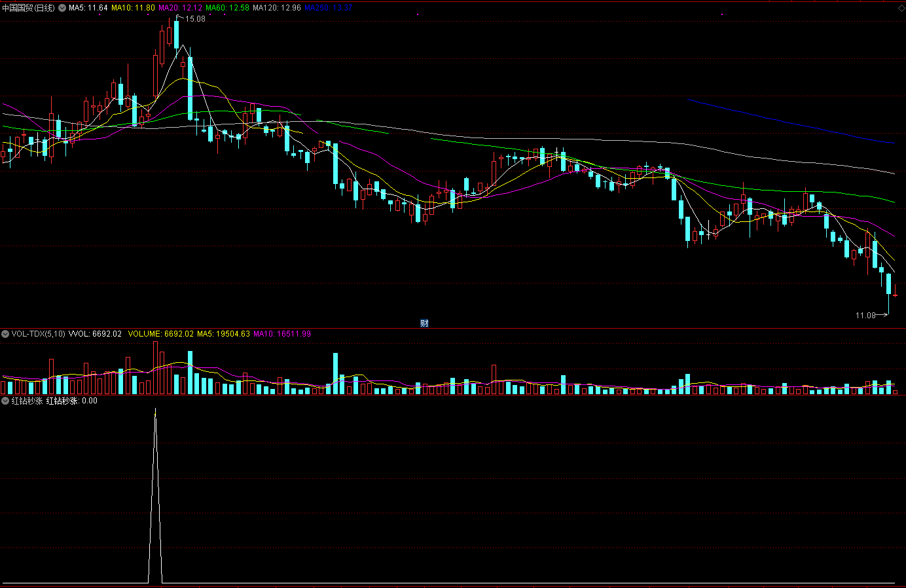This screenshot has width=906, height=588.
Task: Select the MA120: 12.96 label
Action: tap(277, 8)
